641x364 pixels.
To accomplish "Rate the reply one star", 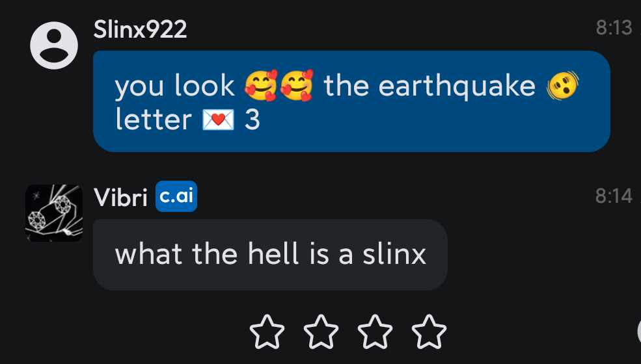I will [x=267, y=332].
